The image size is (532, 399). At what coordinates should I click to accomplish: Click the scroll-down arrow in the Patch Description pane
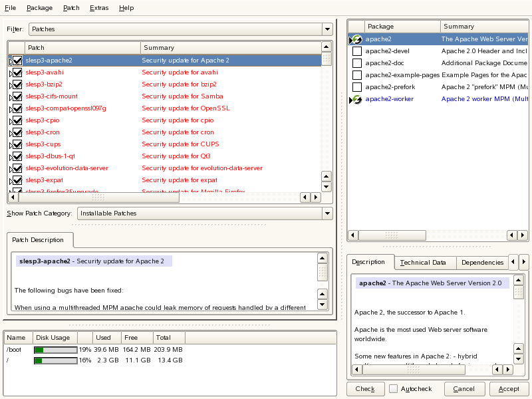(x=322, y=305)
